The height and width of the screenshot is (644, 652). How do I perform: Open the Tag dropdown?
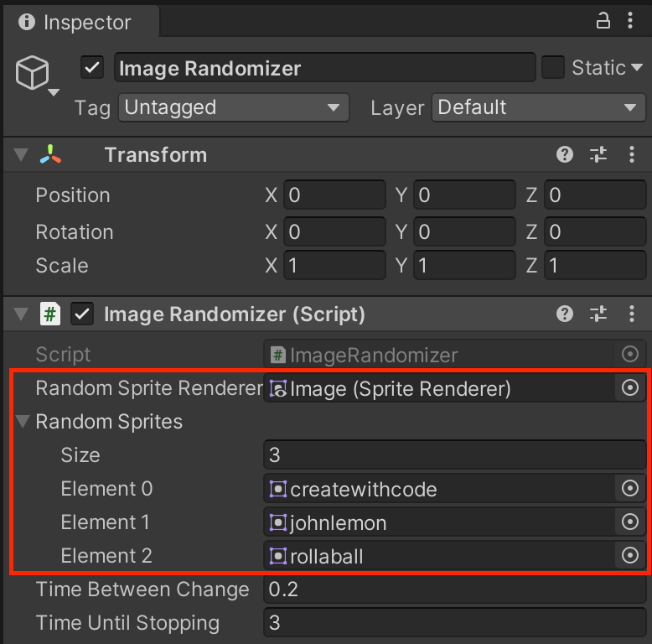(x=233, y=107)
